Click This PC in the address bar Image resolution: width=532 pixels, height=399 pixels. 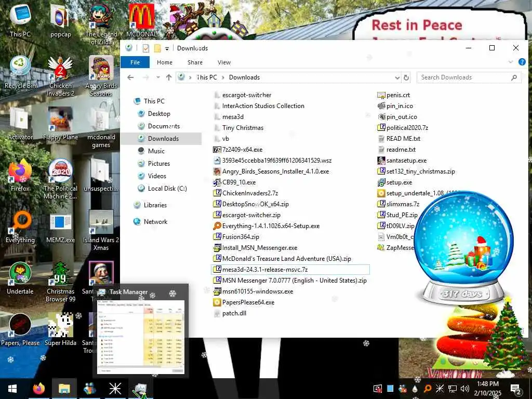pos(207,77)
